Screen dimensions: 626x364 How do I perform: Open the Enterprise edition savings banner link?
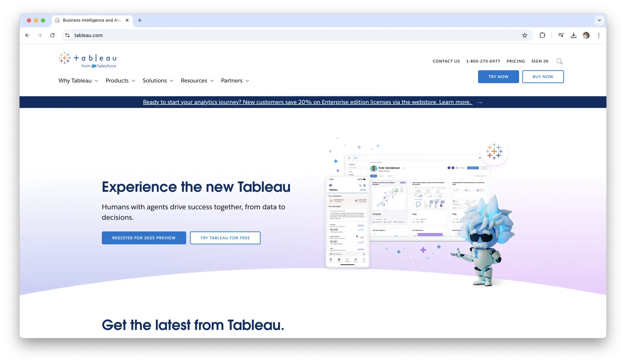pyautogui.click(x=307, y=102)
